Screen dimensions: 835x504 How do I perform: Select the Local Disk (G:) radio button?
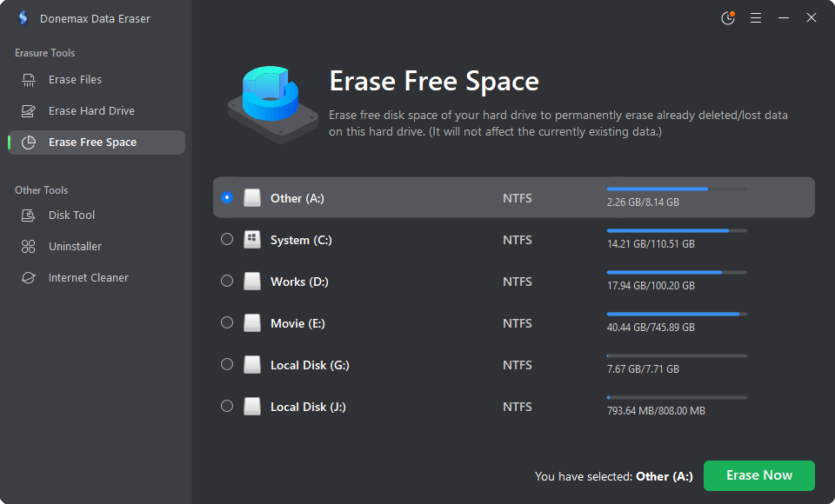click(227, 364)
